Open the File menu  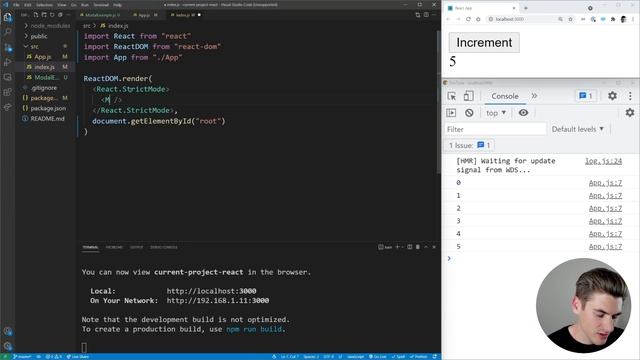pos(16,5)
